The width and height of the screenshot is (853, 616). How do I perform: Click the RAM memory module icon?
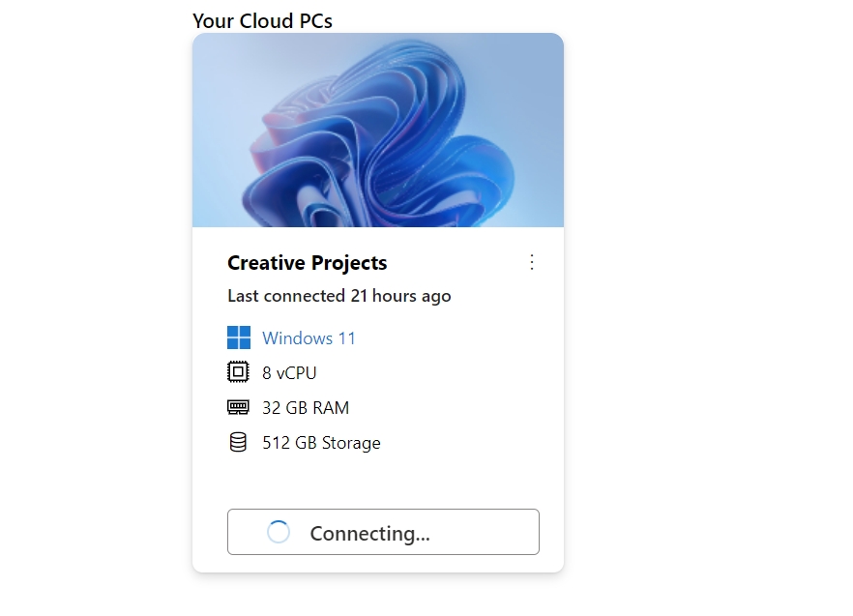(238, 407)
